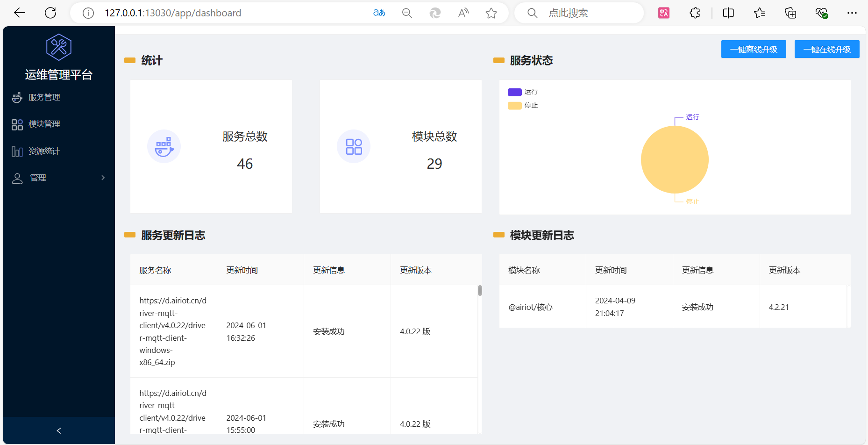
Task: Toggle split screen browser icon
Action: pyautogui.click(x=728, y=13)
